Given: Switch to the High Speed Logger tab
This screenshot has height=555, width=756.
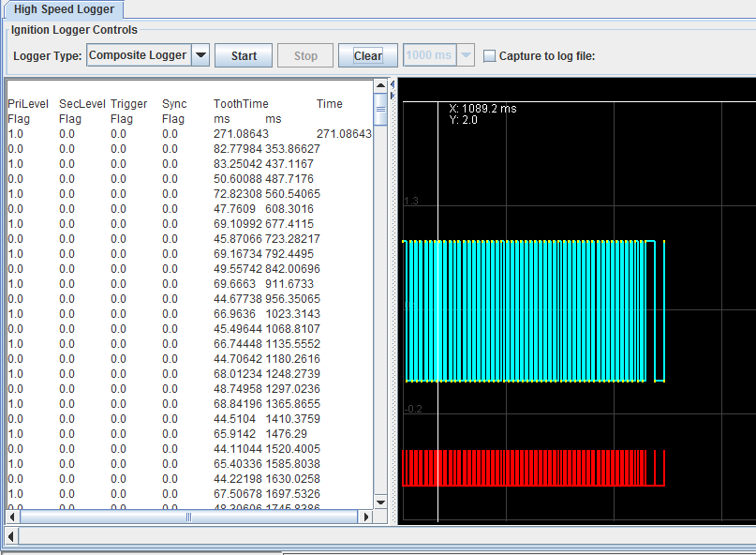Looking at the screenshot, I should [64, 9].
